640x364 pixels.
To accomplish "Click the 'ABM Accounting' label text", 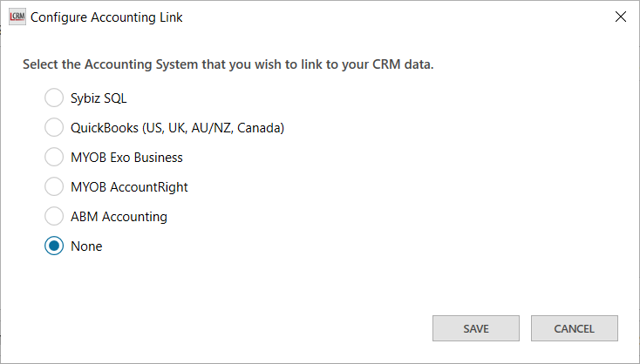I will pos(119,217).
